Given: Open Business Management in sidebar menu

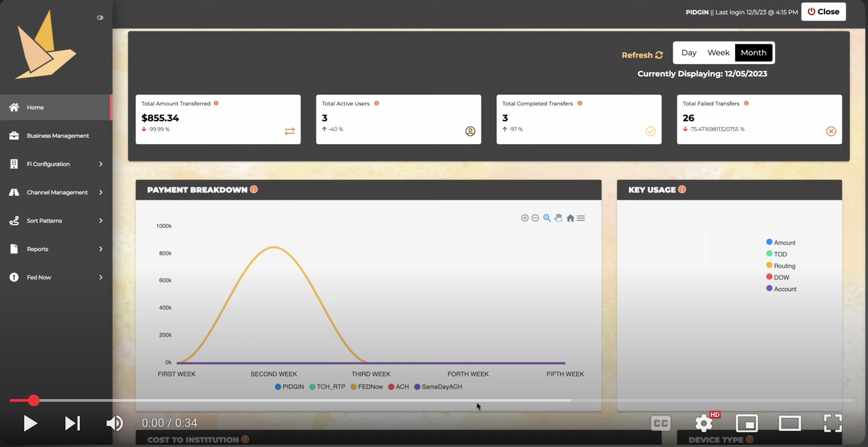Looking at the screenshot, I should [56, 136].
